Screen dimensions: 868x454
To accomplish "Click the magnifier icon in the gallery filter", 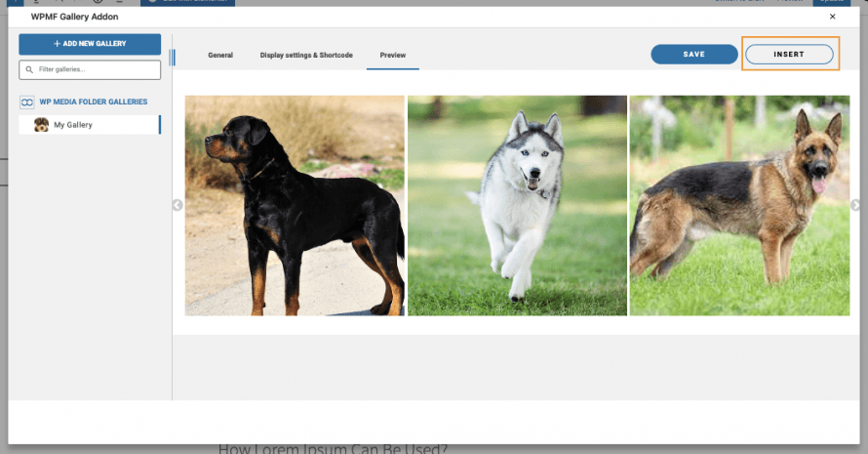I will tap(29, 70).
